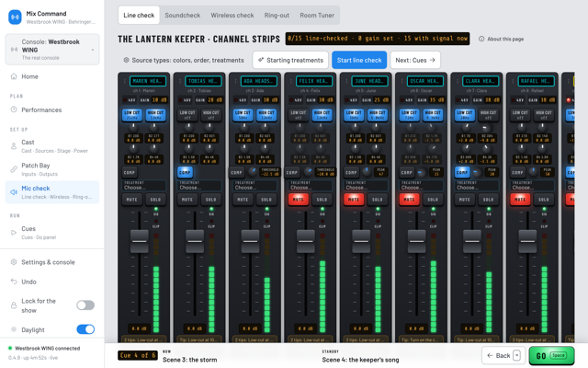Screen dimensions: 588x368
Task: Click the console icon in the Westbrook WING selector
Action: pyautogui.click(x=15, y=50)
